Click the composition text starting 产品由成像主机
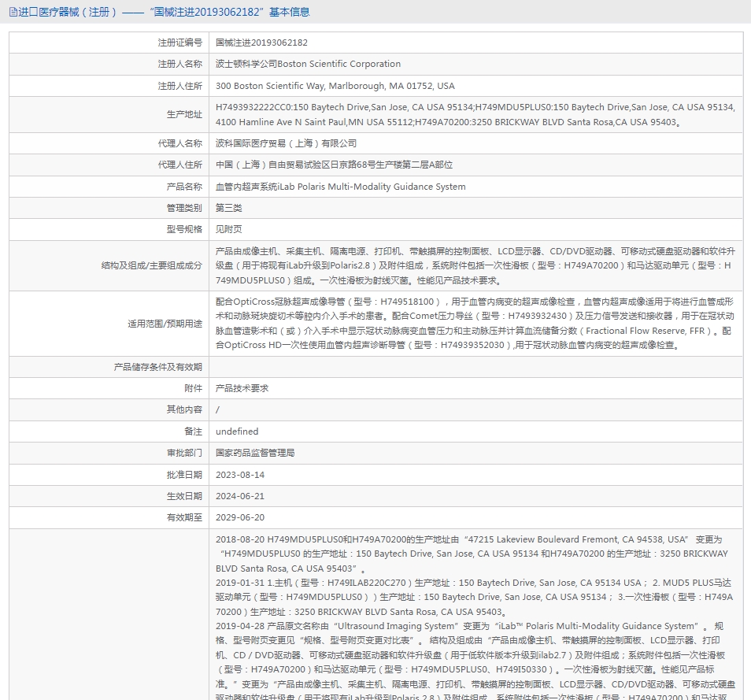 pyautogui.click(x=475, y=265)
